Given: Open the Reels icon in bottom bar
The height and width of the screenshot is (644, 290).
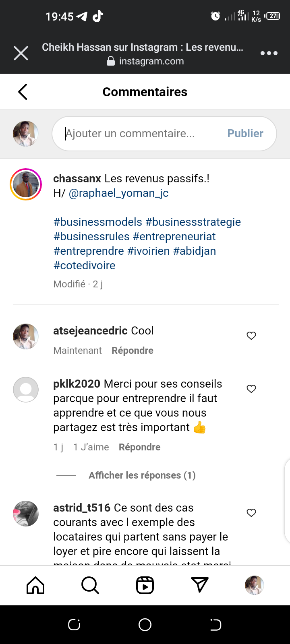Looking at the screenshot, I should click(x=145, y=585).
